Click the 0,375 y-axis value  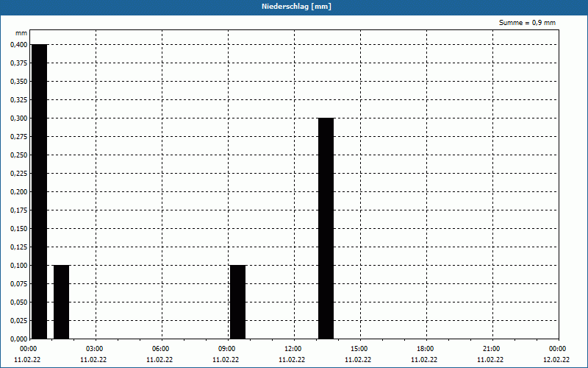[x=19, y=63]
